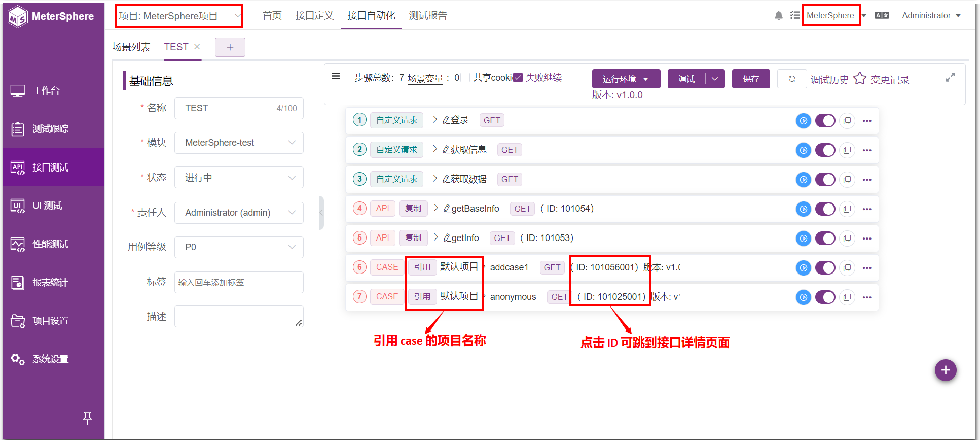The width and height of the screenshot is (980, 444).
Task: Click the notification bell icon
Action: point(779,16)
